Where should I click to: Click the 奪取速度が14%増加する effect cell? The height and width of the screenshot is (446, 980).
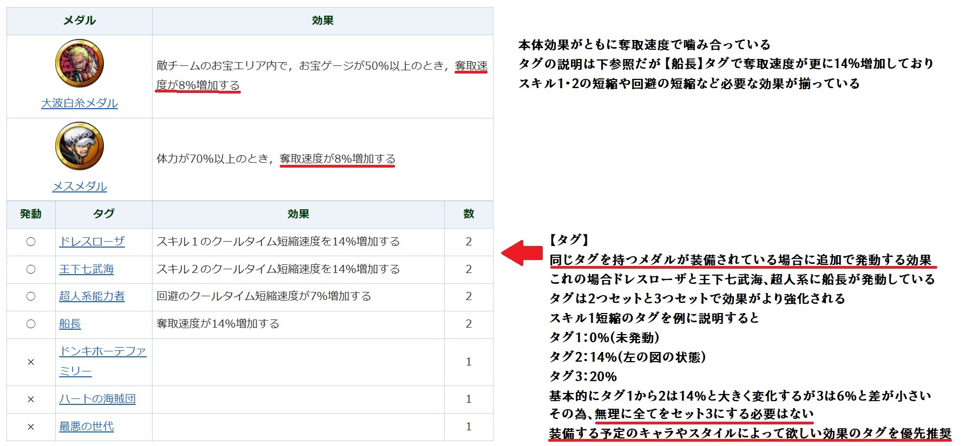tap(298, 324)
